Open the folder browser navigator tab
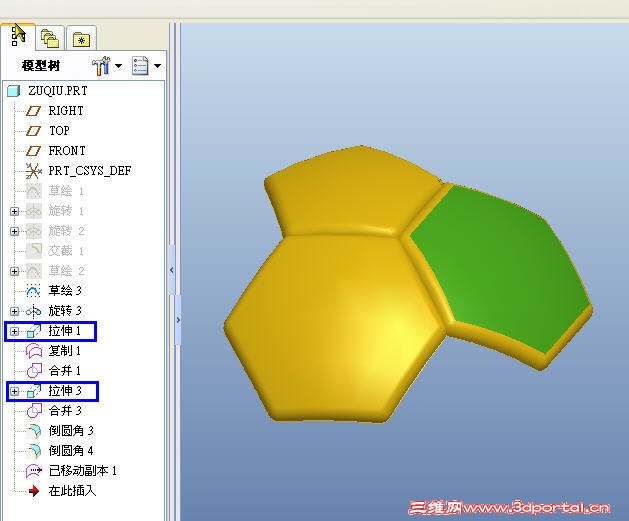 tap(50, 38)
